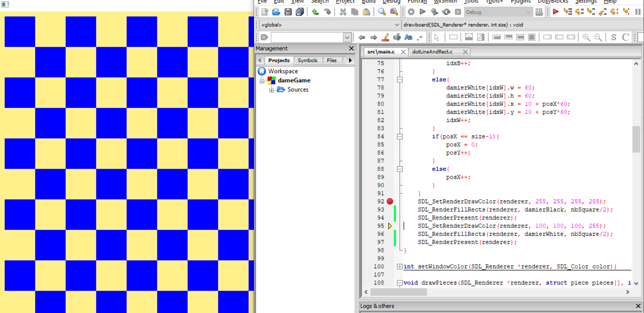Pause the debugger with the break icon
This screenshot has width=644, height=313.
click(638, 12)
